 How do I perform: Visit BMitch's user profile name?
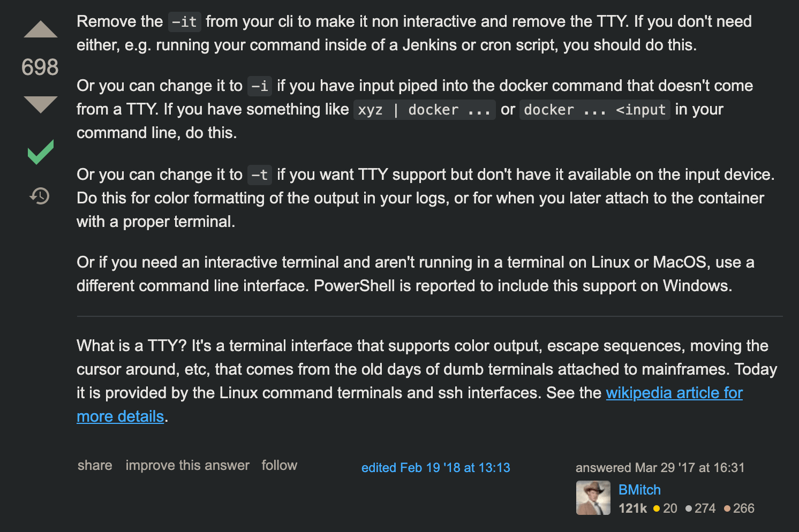tap(639, 490)
